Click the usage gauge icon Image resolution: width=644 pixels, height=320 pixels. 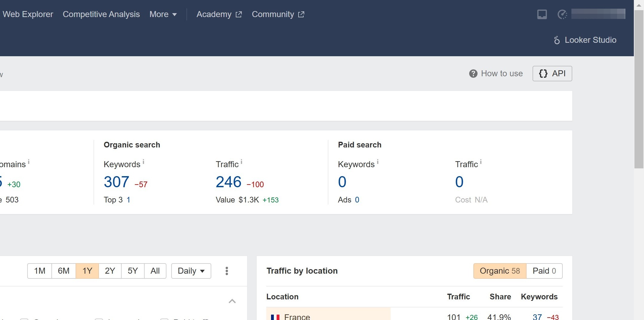click(x=562, y=14)
